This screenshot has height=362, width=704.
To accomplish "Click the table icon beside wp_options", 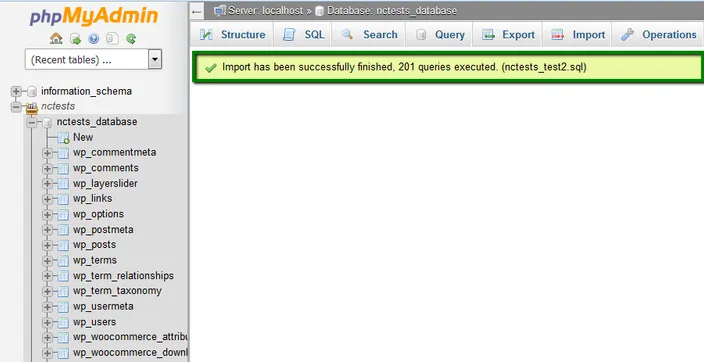I will click(x=63, y=215).
